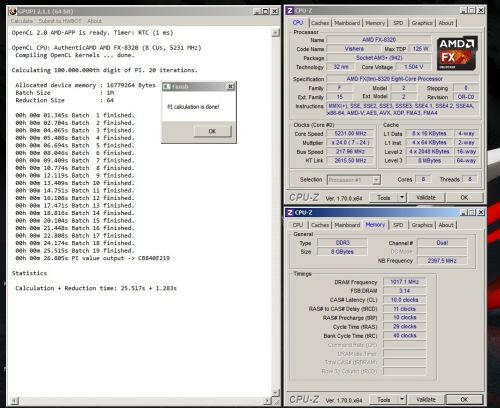Click GPUPI vertical scrollbar up arrow
The width and height of the screenshot is (500, 408).
tap(275, 33)
